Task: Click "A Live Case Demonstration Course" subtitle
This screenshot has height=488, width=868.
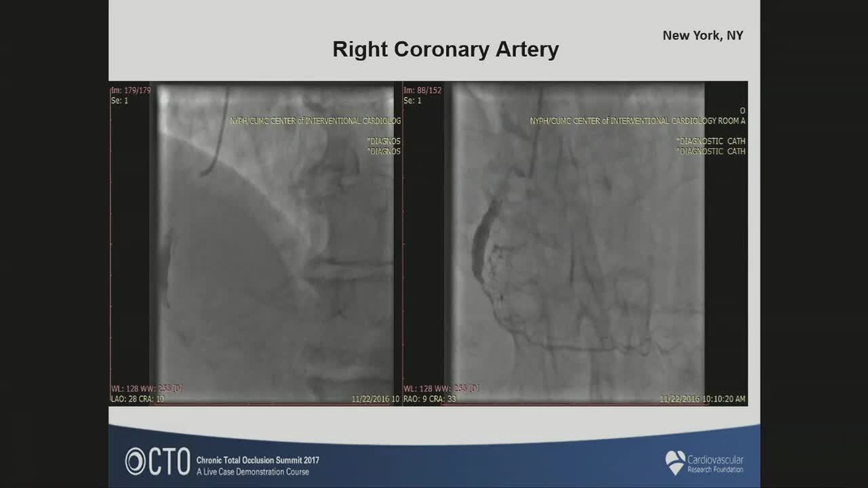Action: pyautogui.click(x=252, y=472)
